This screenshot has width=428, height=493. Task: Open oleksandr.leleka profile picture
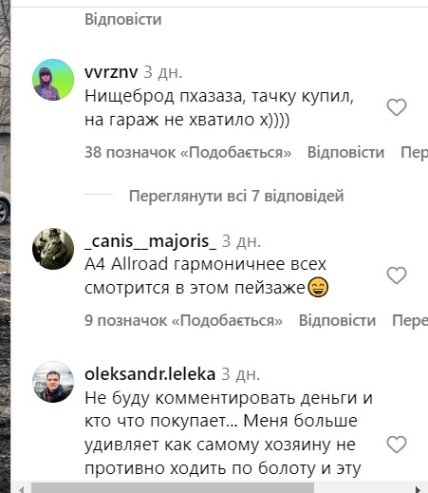(53, 382)
